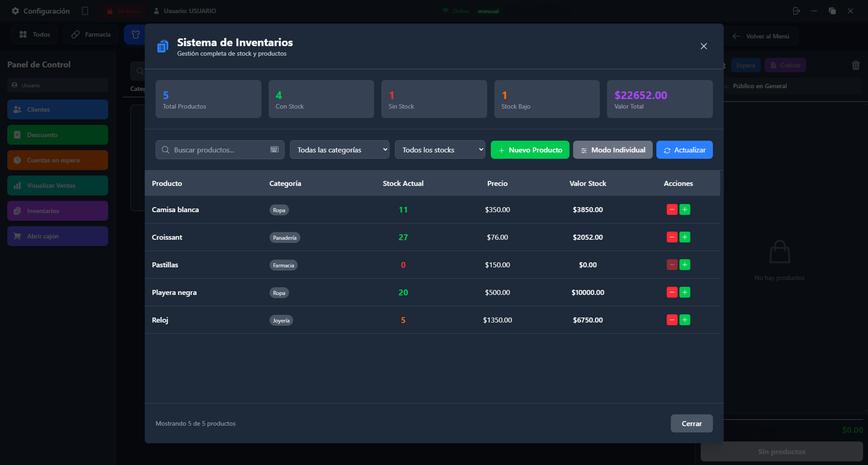Click the trash icon to clear the ticket
868x465 pixels.
click(855, 65)
